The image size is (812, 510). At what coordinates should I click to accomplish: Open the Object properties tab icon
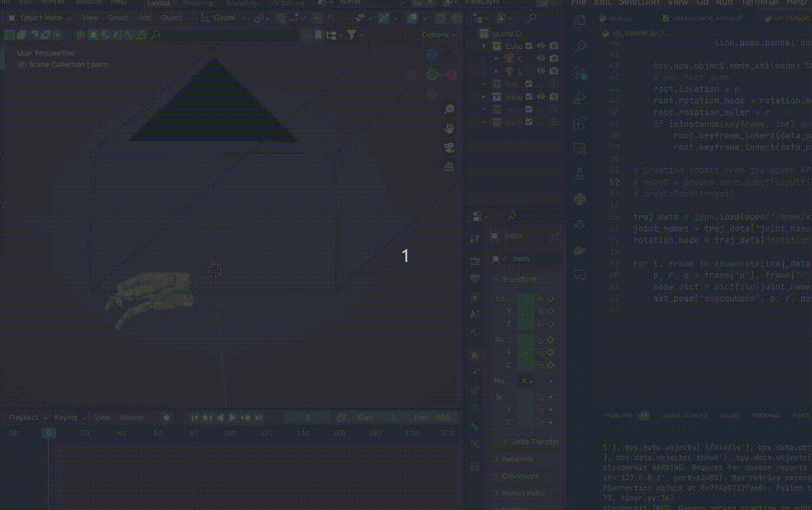coord(475,355)
